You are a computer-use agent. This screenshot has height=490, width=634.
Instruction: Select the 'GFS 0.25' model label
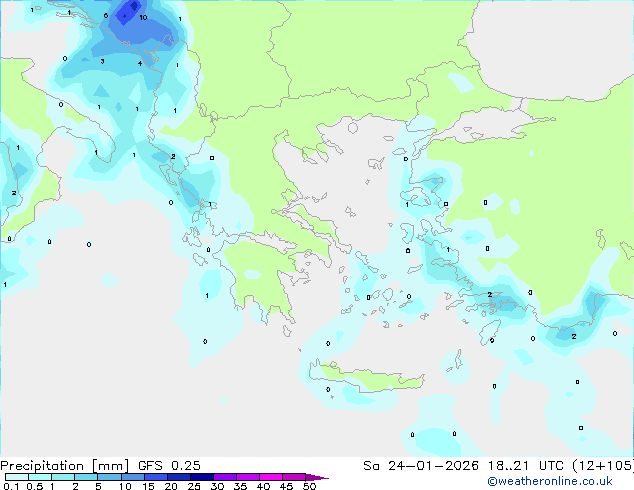[x=169, y=466]
